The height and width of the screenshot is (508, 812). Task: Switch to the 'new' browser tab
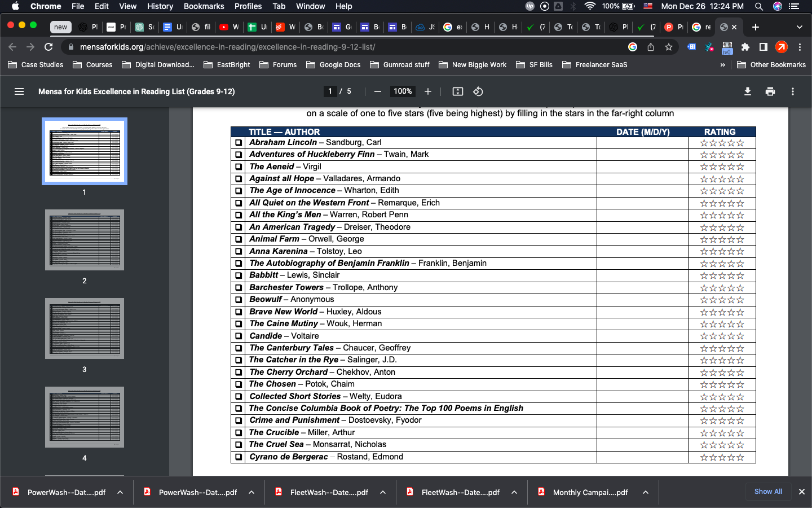[60, 27]
